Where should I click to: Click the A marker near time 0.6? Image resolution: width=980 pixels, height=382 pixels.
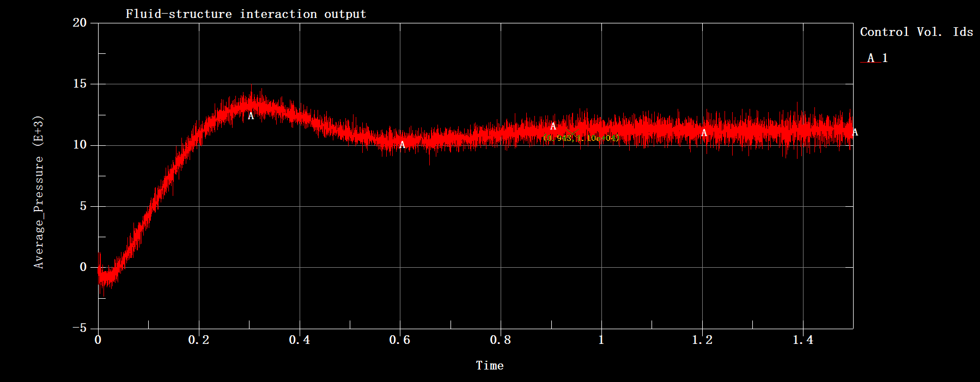(x=402, y=145)
